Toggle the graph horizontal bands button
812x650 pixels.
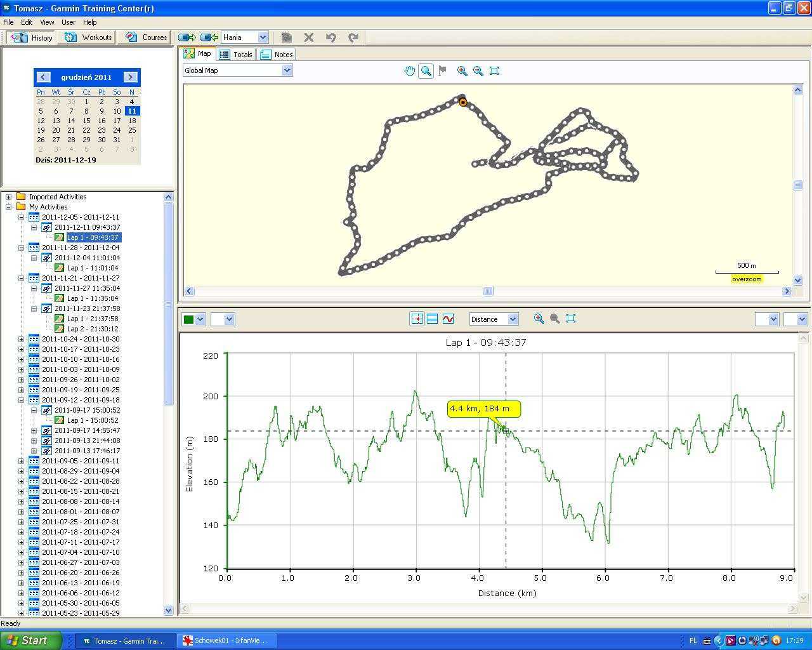432,319
